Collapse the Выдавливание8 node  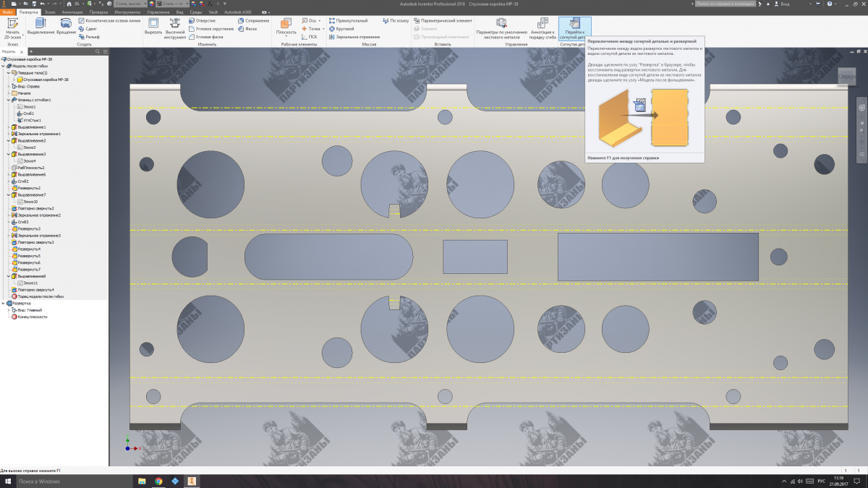tap(9, 276)
